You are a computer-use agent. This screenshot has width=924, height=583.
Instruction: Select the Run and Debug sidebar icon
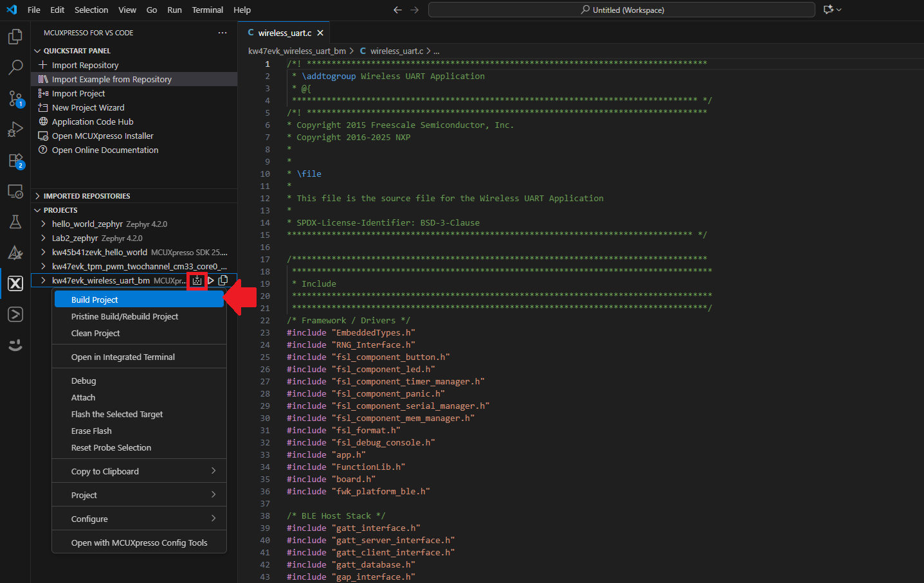[15, 129]
